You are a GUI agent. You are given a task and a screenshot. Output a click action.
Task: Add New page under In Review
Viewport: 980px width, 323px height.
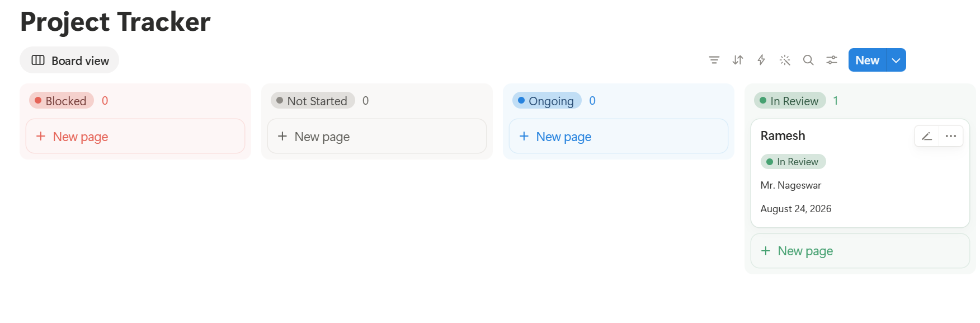point(860,251)
